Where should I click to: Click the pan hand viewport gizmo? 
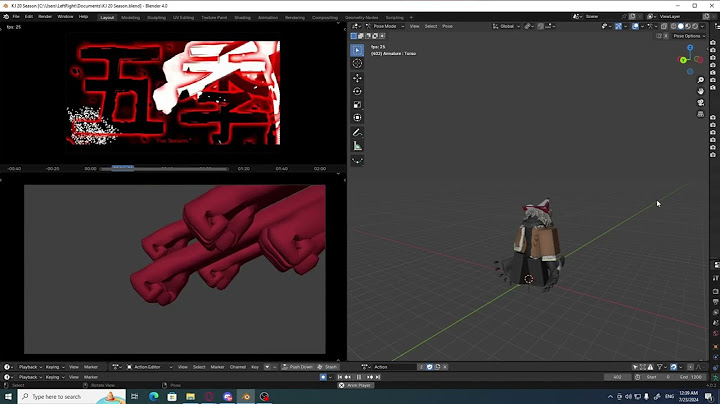pos(700,91)
